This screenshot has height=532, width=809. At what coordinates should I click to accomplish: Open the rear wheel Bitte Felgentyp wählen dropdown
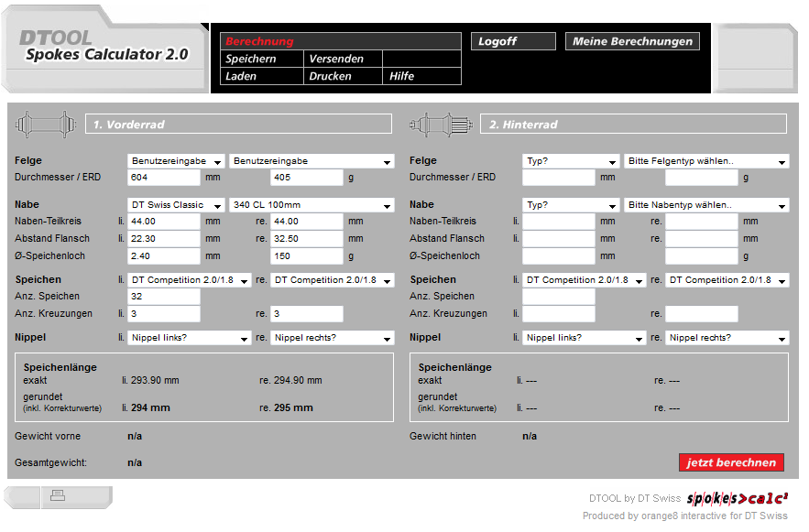point(705,161)
